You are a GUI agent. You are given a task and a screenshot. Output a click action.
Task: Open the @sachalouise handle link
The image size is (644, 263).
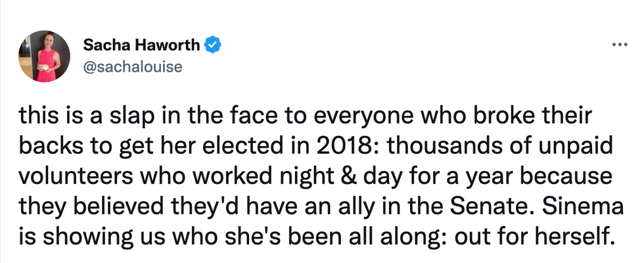tap(132, 66)
